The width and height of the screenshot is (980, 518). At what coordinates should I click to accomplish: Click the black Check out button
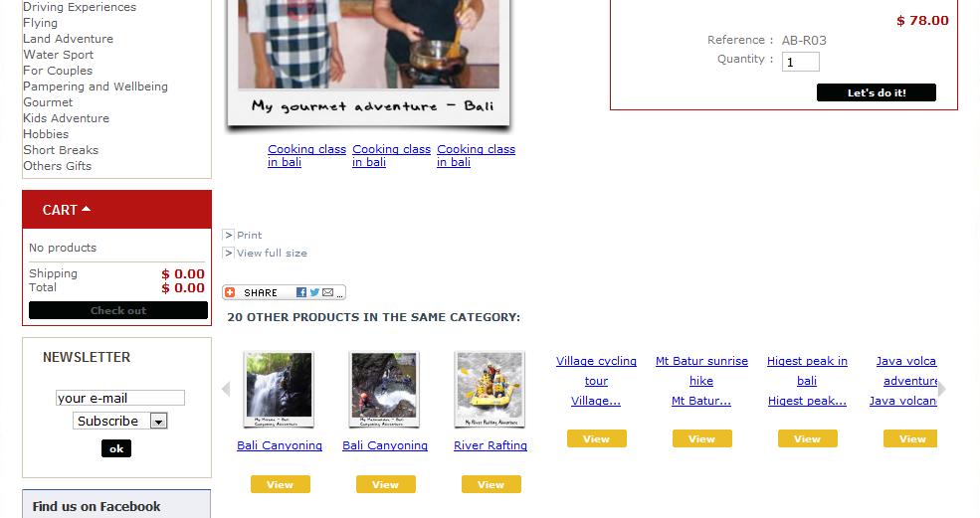[x=118, y=310]
